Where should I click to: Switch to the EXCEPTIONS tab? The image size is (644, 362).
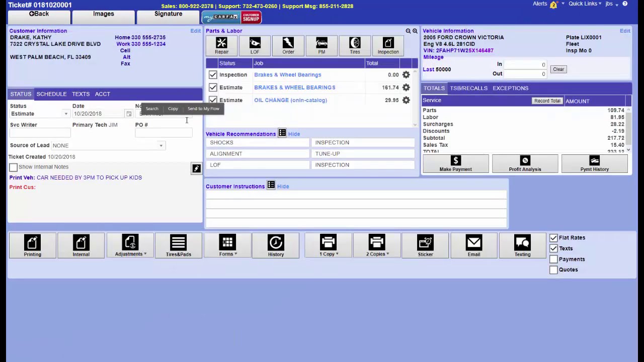tap(510, 88)
